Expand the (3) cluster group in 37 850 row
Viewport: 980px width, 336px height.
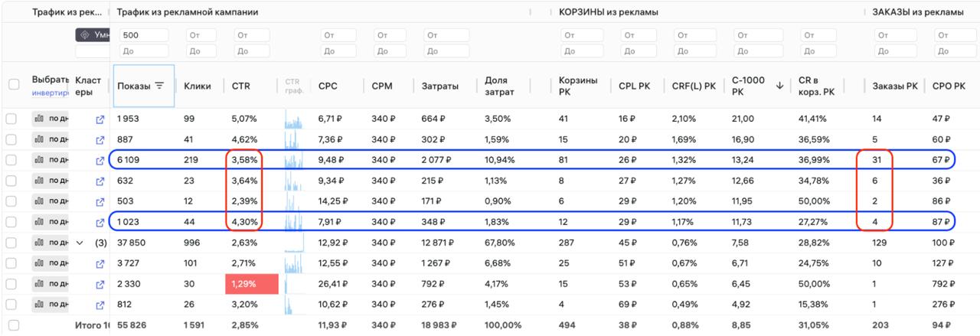[80, 243]
